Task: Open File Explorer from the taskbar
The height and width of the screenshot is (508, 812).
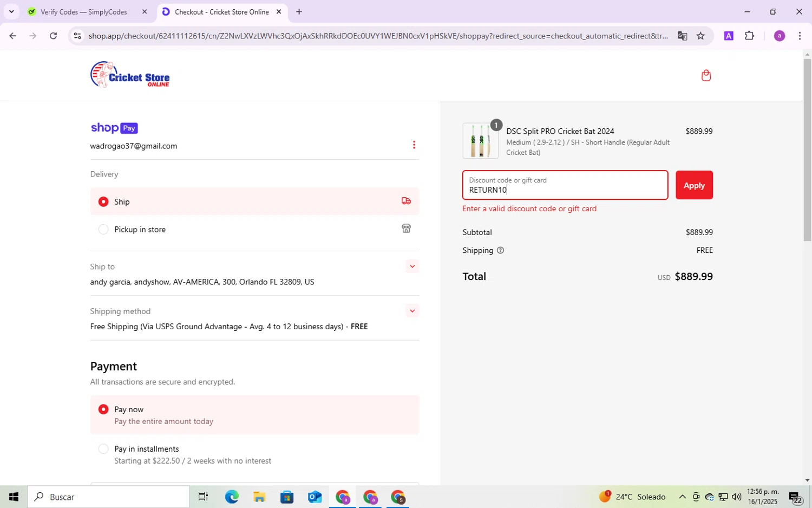Action: tap(259, 497)
